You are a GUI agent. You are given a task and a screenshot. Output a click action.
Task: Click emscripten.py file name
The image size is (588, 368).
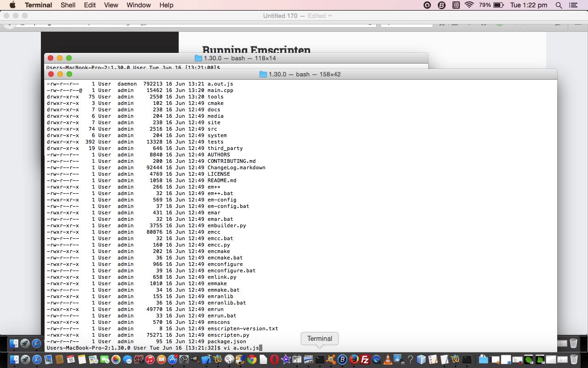pos(228,335)
